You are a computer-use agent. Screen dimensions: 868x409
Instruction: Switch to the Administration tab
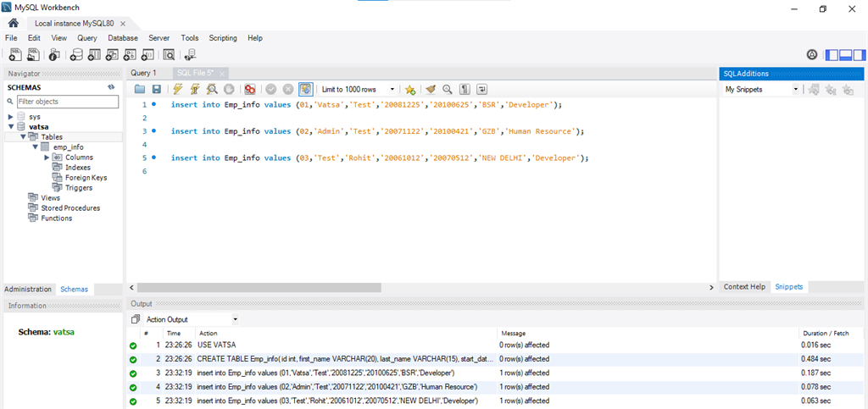tap(29, 289)
